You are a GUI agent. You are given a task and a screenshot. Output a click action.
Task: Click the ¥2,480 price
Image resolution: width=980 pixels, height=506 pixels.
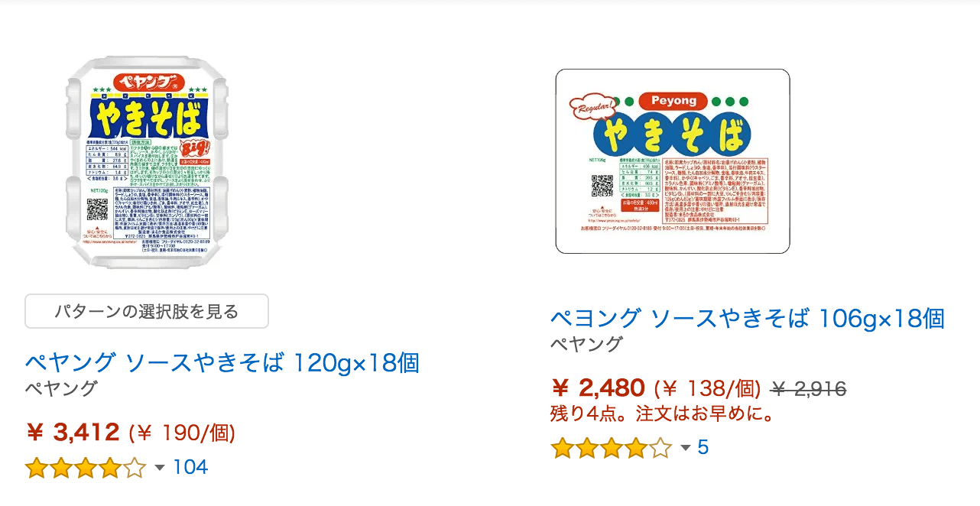(x=598, y=389)
